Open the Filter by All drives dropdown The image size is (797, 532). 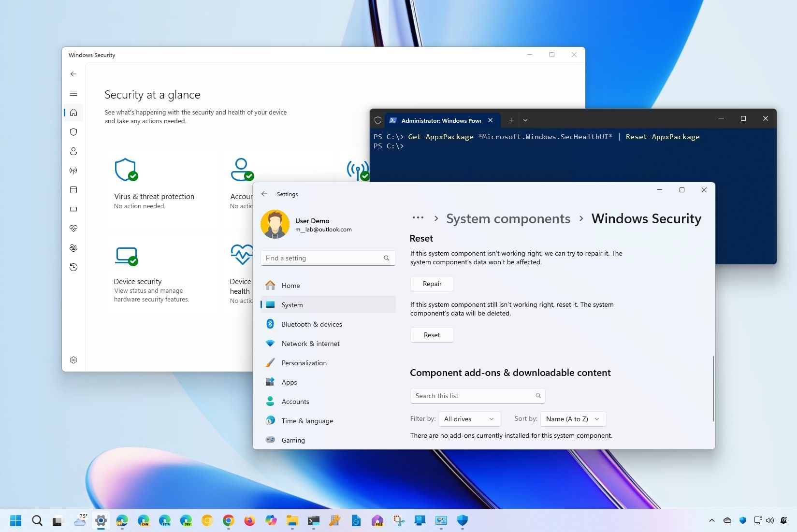[468, 419]
